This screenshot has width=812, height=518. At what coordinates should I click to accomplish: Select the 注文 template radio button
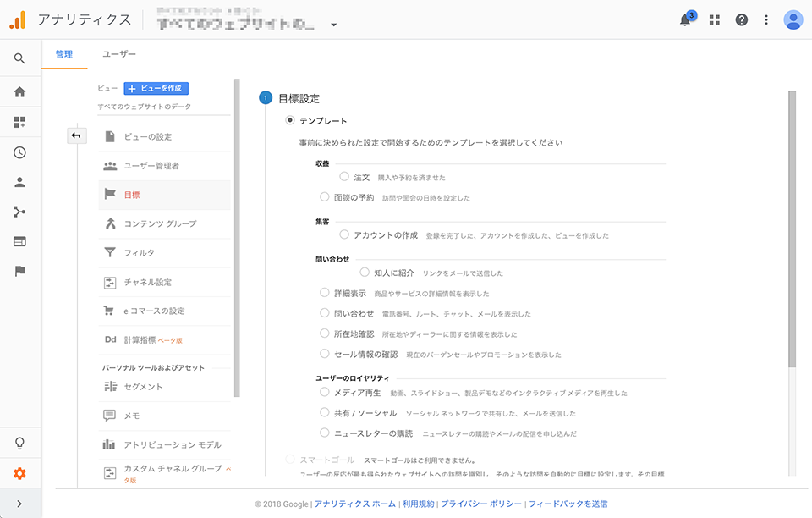click(344, 177)
